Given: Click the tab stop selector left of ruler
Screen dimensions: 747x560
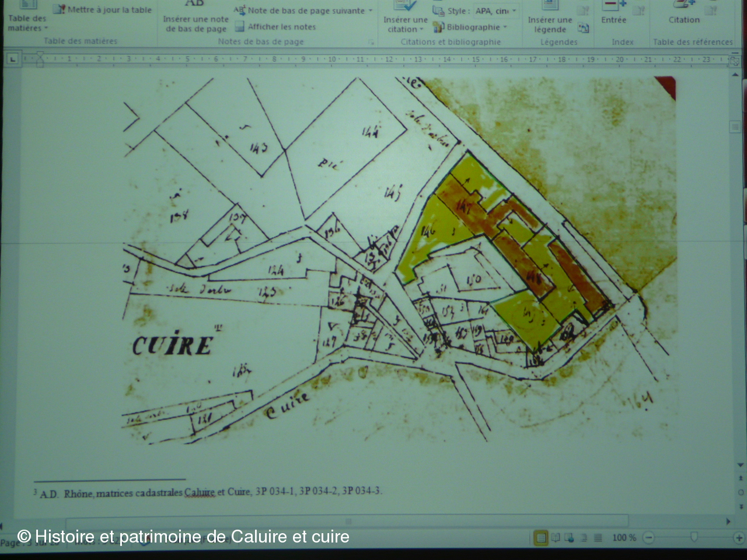Looking at the screenshot, I should click(x=13, y=59).
